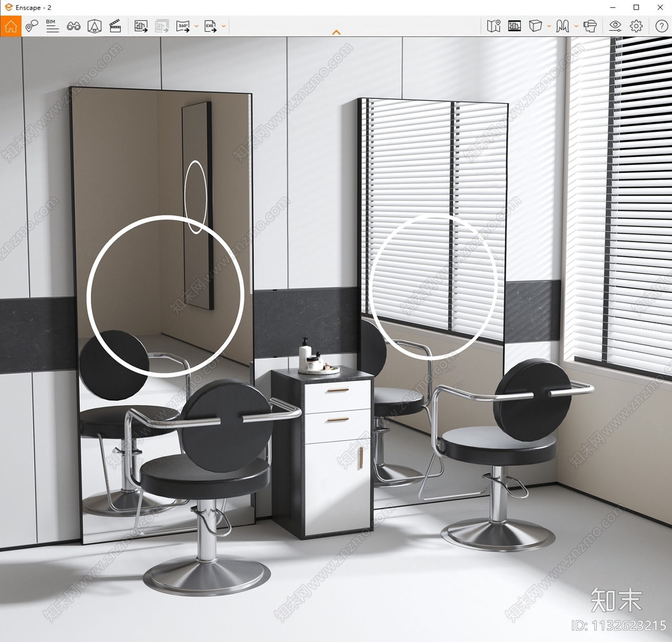
Task: Expand the wings navigation mode dropdown
Action: tap(576, 26)
